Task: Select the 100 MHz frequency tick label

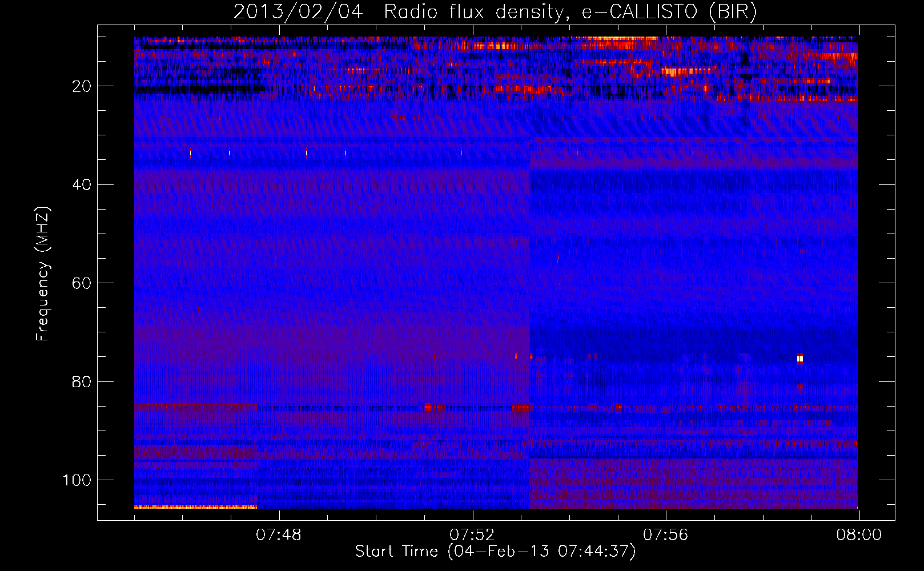Action: (x=77, y=480)
